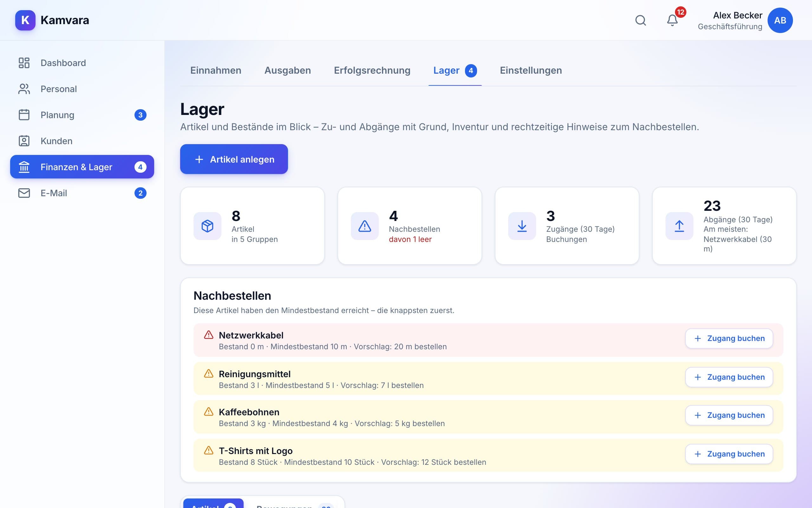Click the red warning icon beside Netzwerkkabel
Image resolution: width=812 pixels, height=508 pixels.
pos(209,335)
